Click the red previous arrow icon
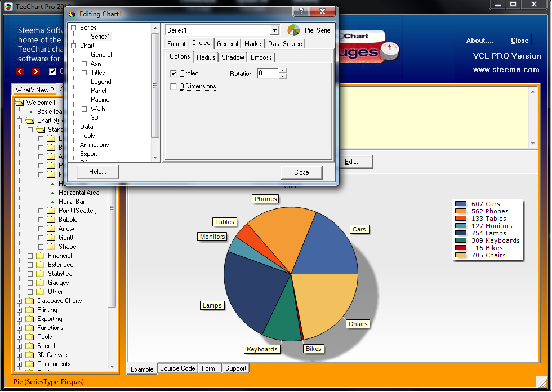 point(20,72)
